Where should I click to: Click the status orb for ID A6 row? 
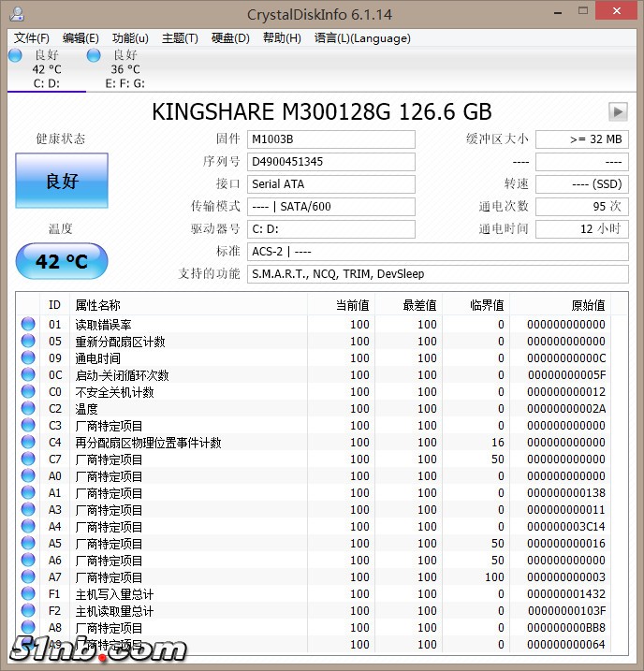point(28,560)
